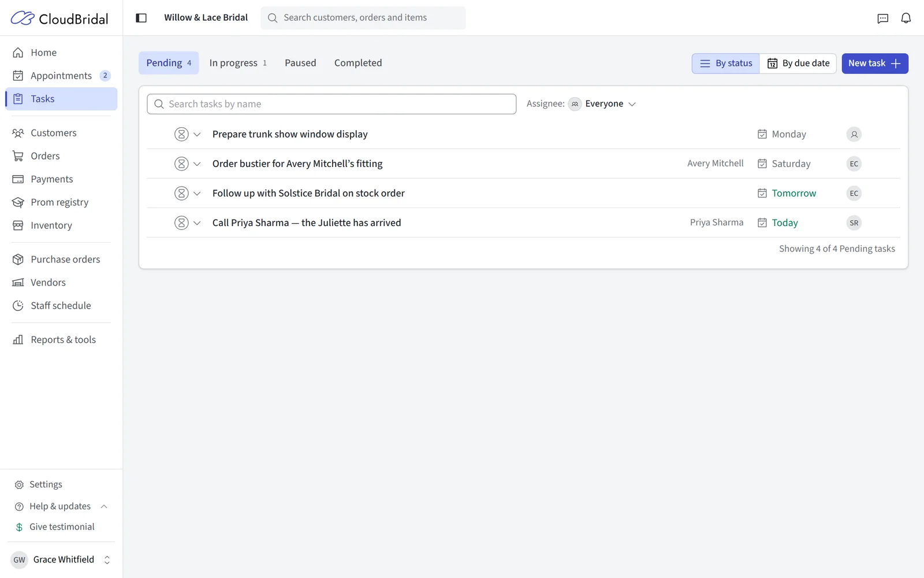Open task Follow up with Solstice Bridal
924x578 pixels.
(x=308, y=193)
